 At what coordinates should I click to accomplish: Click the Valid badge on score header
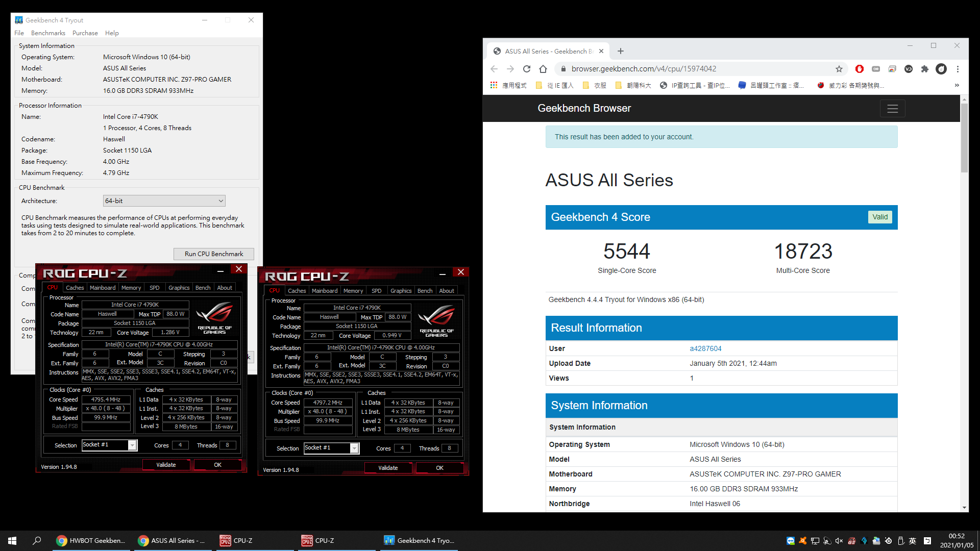[880, 217]
